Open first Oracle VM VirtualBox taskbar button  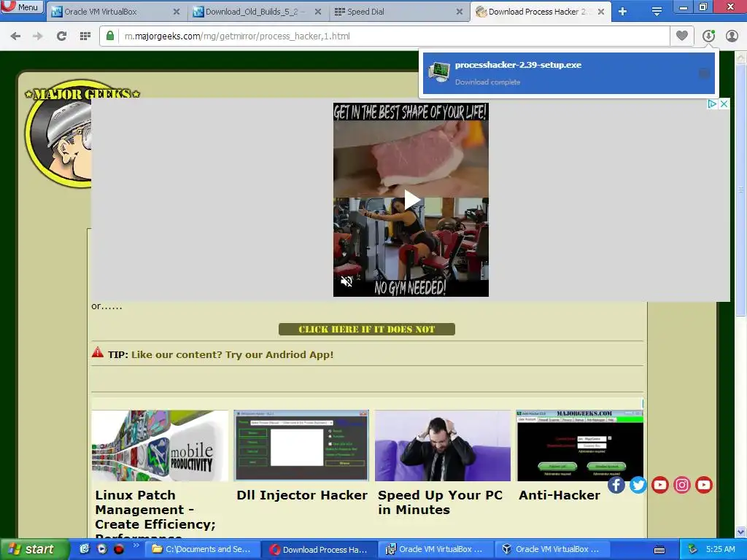436,549
